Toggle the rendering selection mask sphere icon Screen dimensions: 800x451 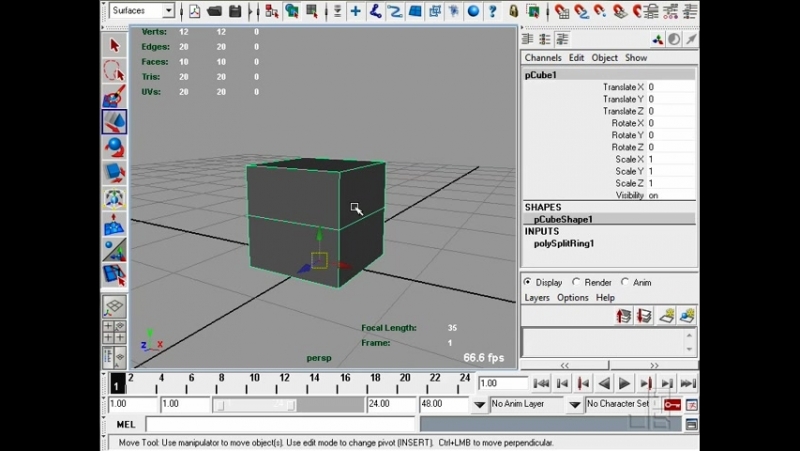[x=473, y=11]
